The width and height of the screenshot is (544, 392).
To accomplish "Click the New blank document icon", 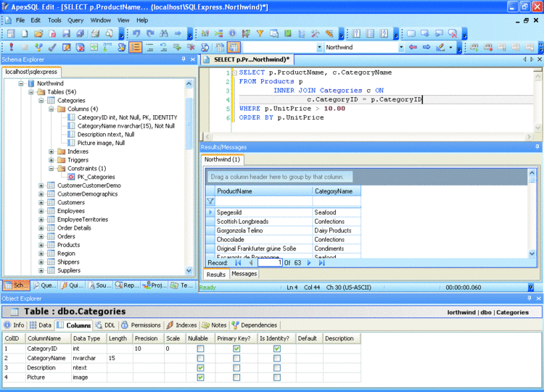I will pyautogui.click(x=25, y=33).
